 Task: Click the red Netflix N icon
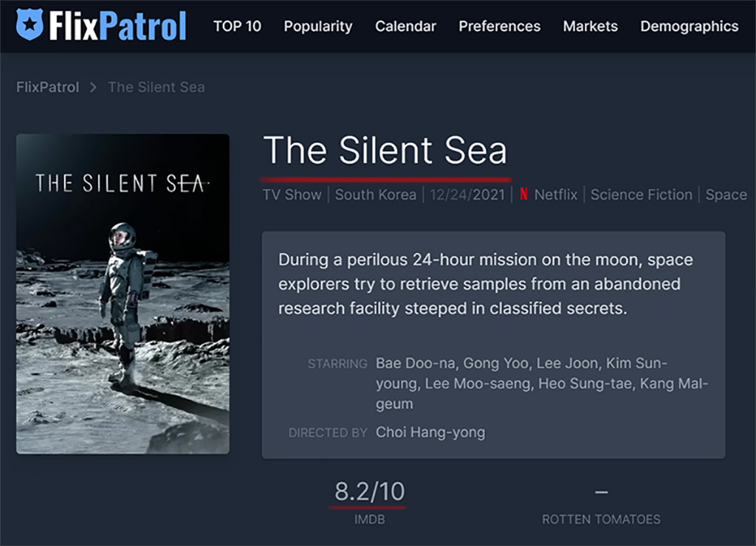[x=523, y=194]
